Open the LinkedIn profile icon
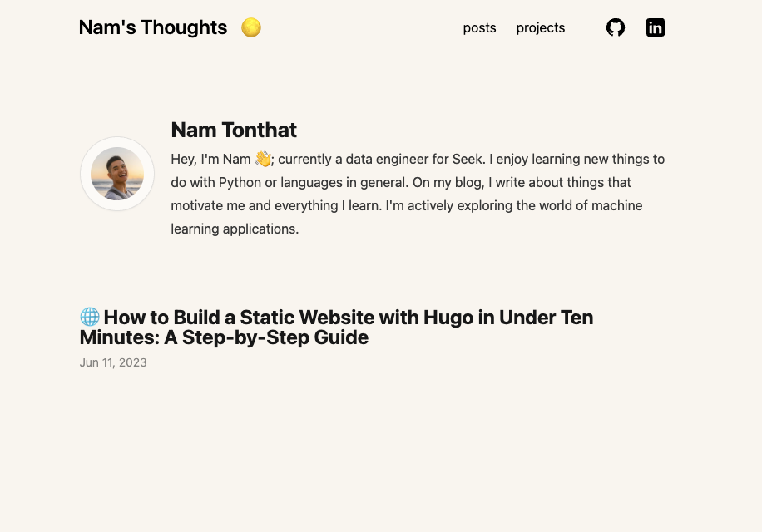Image resolution: width=762 pixels, height=532 pixels. coord(655,27)
